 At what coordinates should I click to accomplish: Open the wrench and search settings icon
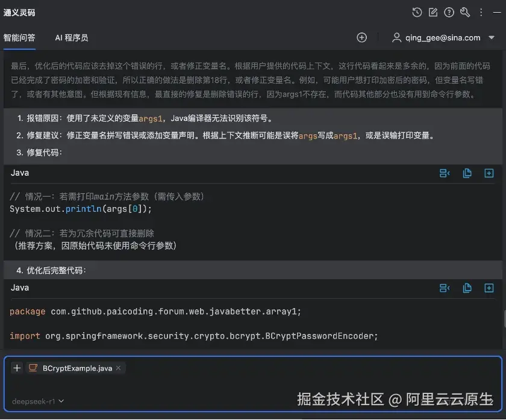coord(465,12)
